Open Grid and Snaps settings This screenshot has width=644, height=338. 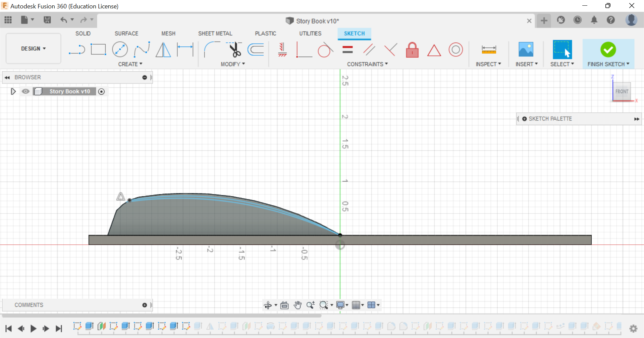(358, 305)
